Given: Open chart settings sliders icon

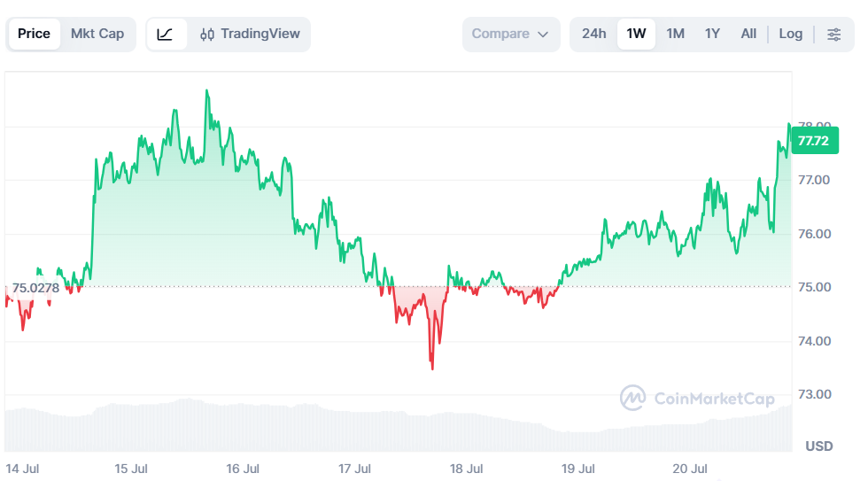Looking at the screenshot, I should point(833,35).
